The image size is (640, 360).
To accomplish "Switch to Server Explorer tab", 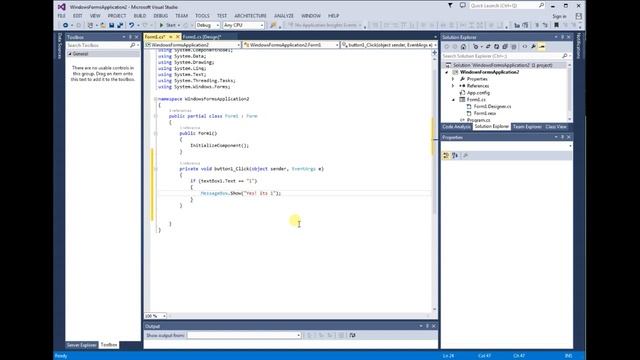I will [81, 345].
